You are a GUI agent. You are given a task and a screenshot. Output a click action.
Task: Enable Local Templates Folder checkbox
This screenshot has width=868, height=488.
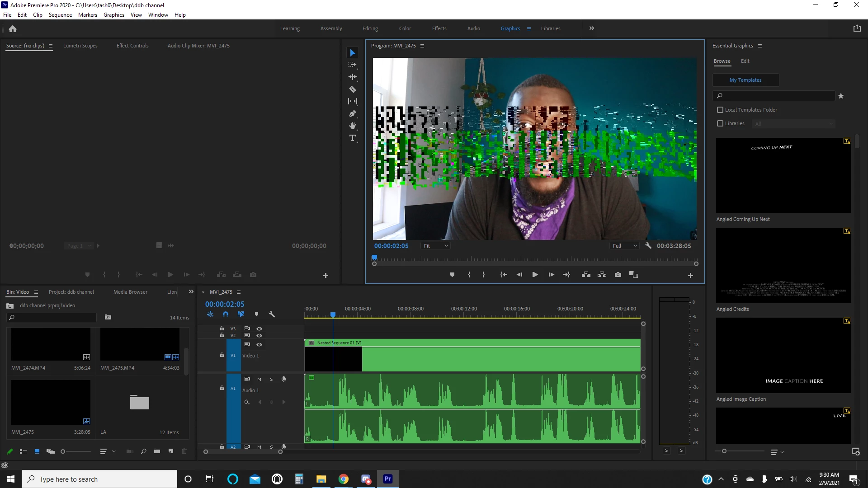click(720, 110)
